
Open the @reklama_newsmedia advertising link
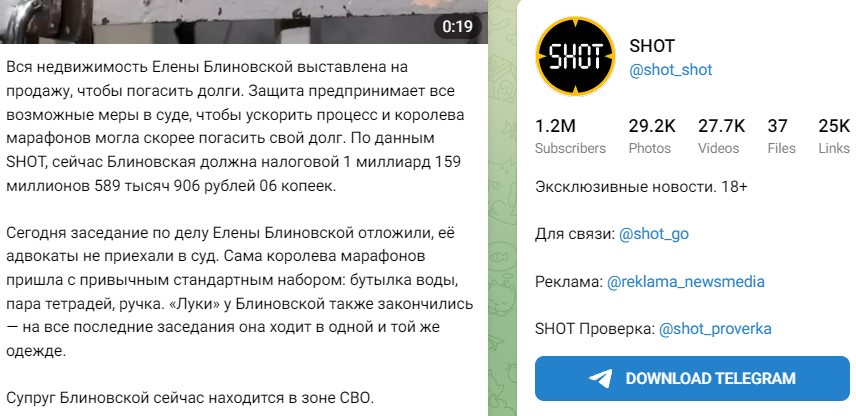pyautogui.click(x=686, y=282)
